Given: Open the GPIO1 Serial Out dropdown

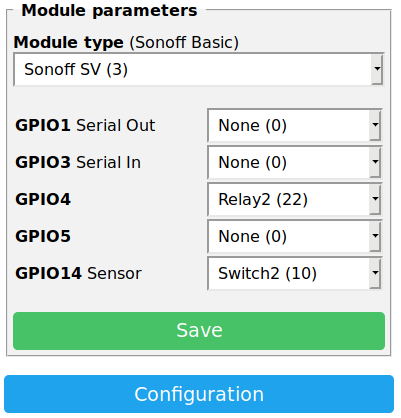Looking at the screenshot, I should (x=295, y=125).
